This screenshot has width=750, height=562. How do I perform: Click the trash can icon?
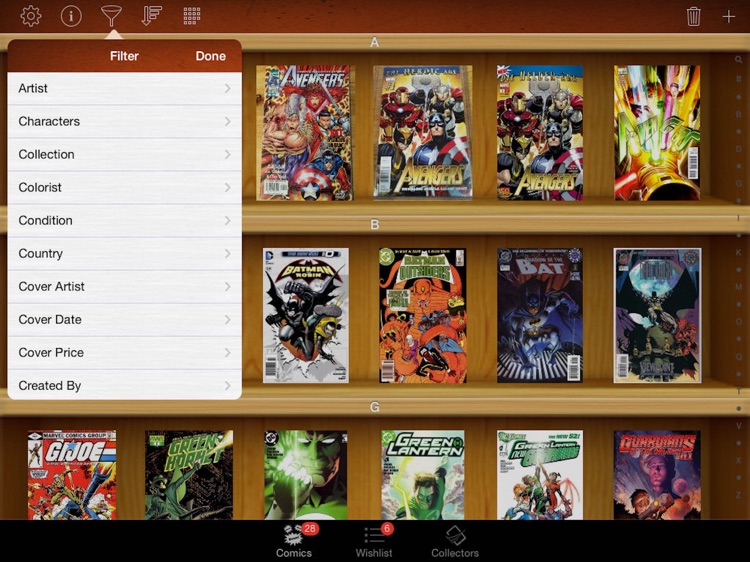tap(694, 16)
